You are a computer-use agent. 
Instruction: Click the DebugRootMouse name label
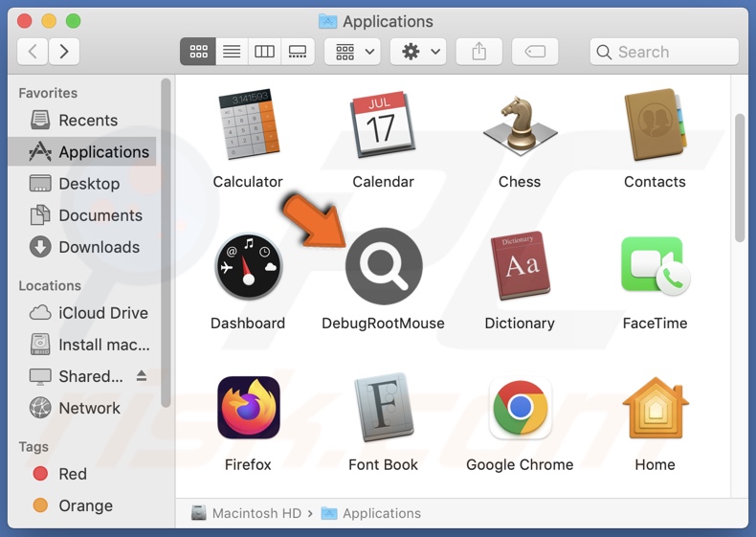click(x=384, y=323)
